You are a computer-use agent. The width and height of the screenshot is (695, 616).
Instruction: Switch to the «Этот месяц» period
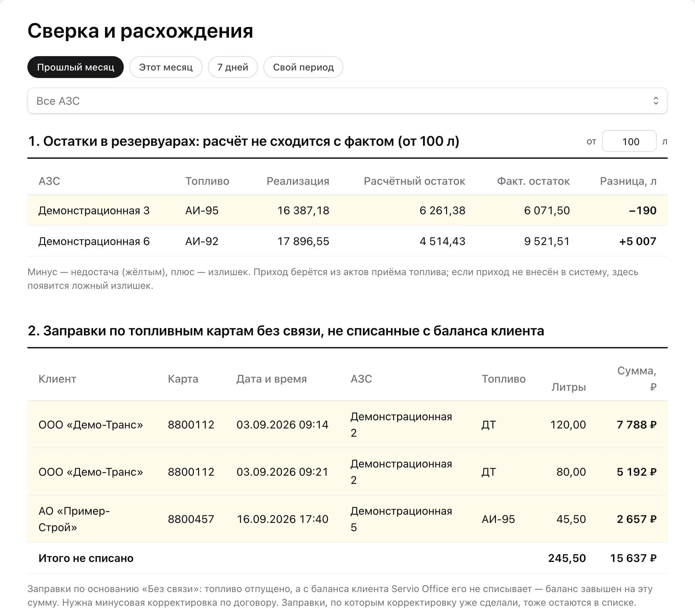coord(166,67)
